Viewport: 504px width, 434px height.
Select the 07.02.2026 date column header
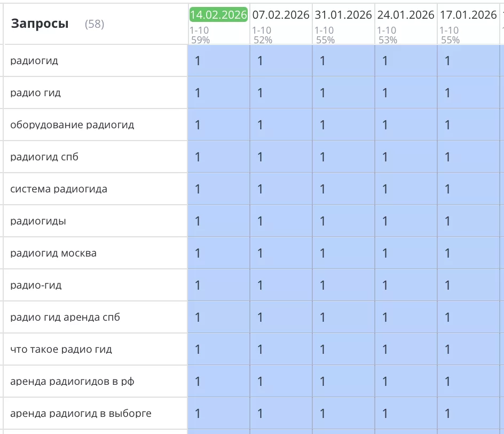click(x=280, y=15)
